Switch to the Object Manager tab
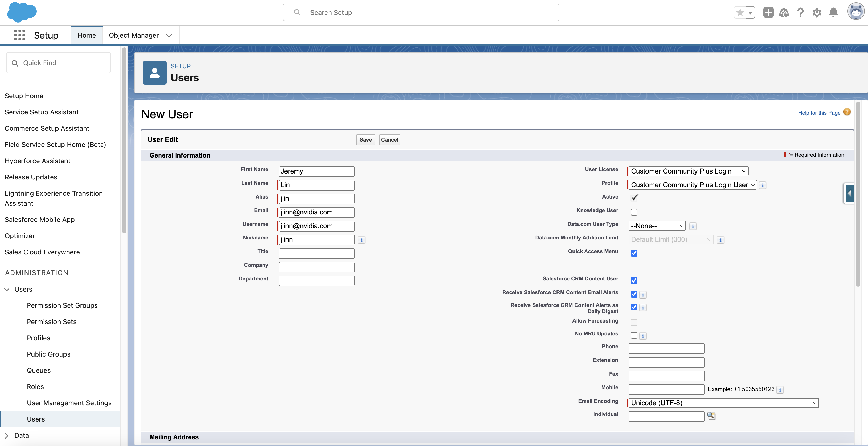The image size is (868, 446). click(134, 35)
